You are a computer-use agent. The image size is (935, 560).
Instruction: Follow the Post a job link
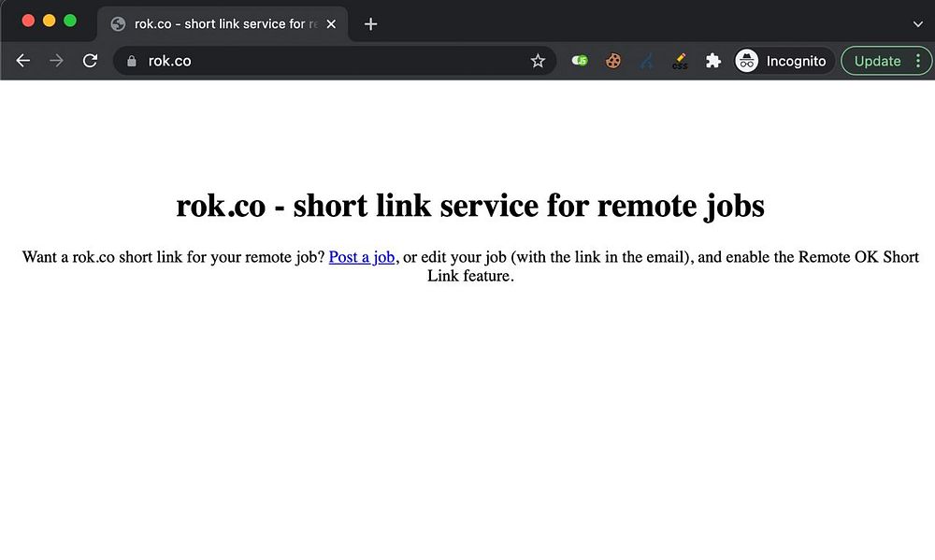pos(361,257)
